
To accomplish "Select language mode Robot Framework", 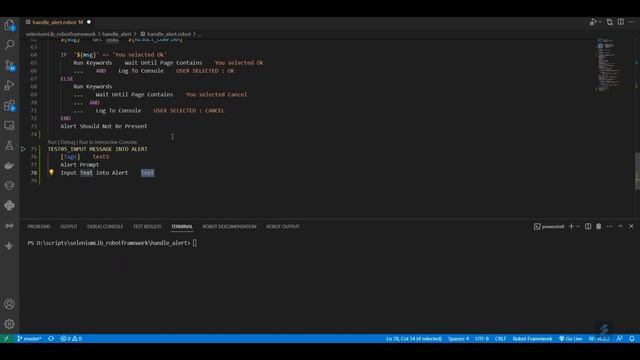I will coord(532,339).
